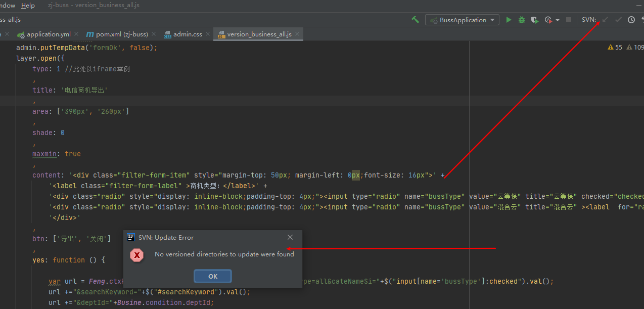The height and width of the screenshot is (309, 644).
Task: Dismiss the SVN Update Error dialog
Action: point(212,276)
